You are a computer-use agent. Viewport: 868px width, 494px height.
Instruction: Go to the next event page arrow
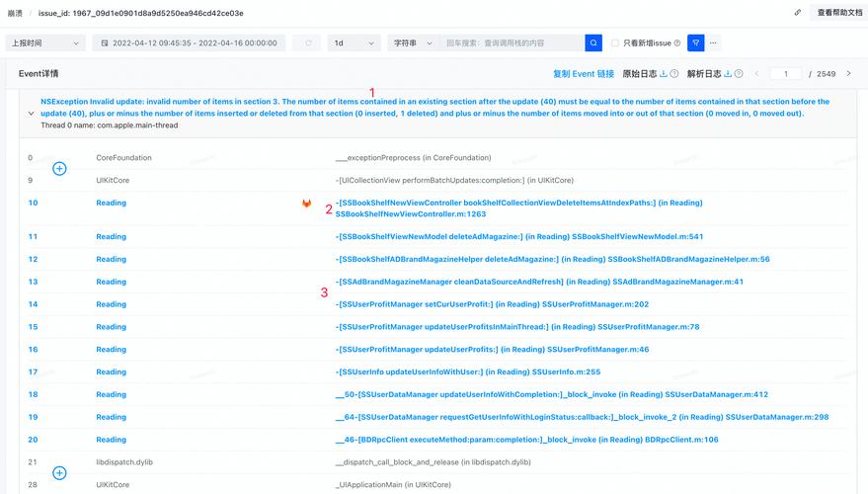coord(848,74)
